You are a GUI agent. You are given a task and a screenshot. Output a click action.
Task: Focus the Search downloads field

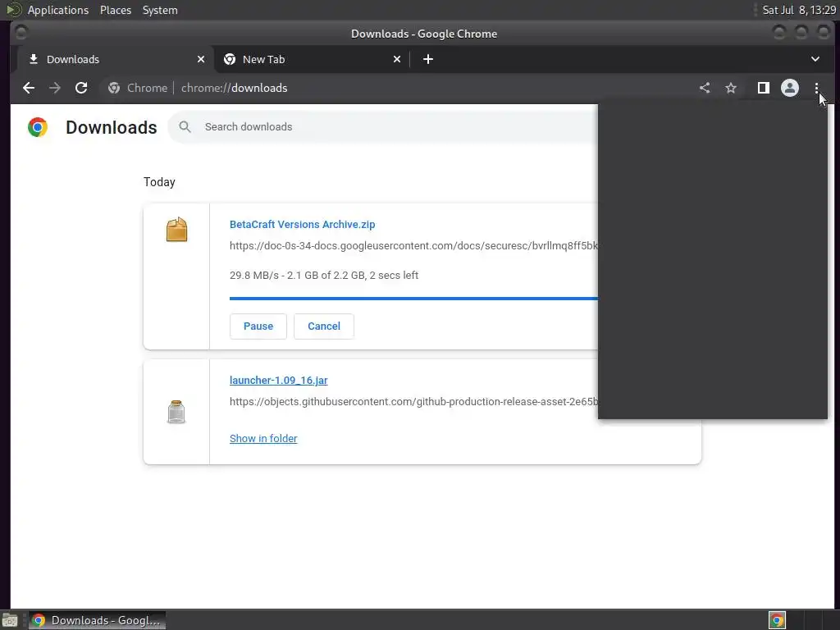pyautogui.click(x=383, y=127)
